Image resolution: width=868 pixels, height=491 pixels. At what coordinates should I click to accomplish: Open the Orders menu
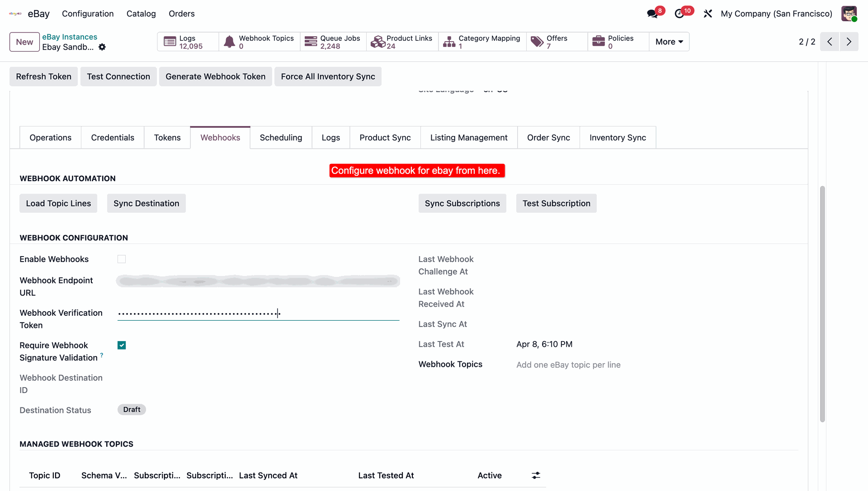(182, 14)
